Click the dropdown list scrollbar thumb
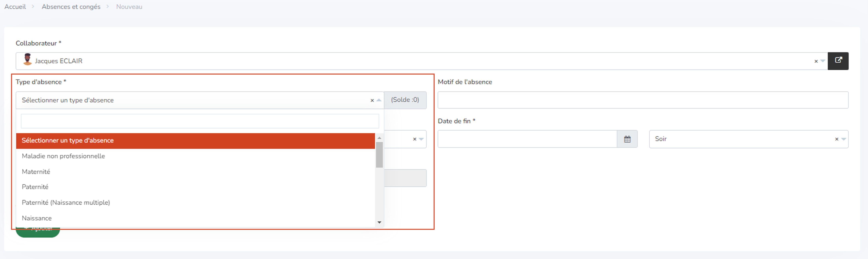 [x=379, y=155]
